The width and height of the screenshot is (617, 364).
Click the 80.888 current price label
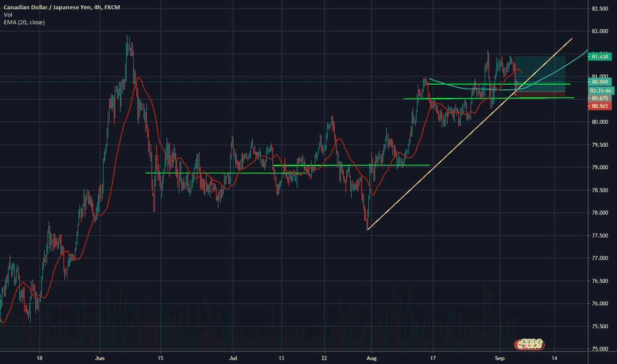[600, 82]
